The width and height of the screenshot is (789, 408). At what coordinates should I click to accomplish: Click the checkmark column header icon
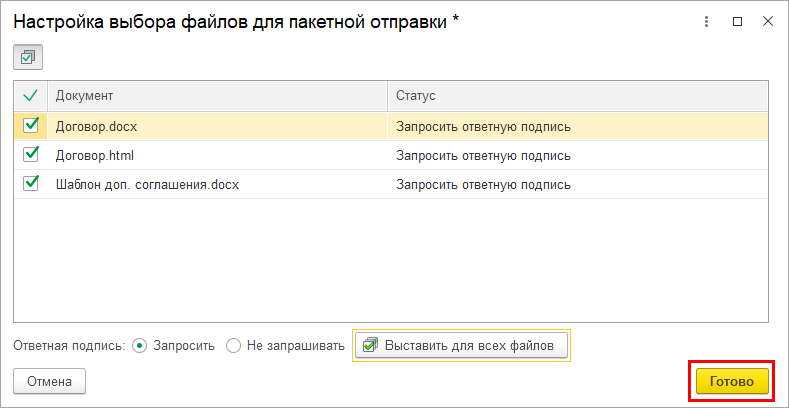(30, 96)
